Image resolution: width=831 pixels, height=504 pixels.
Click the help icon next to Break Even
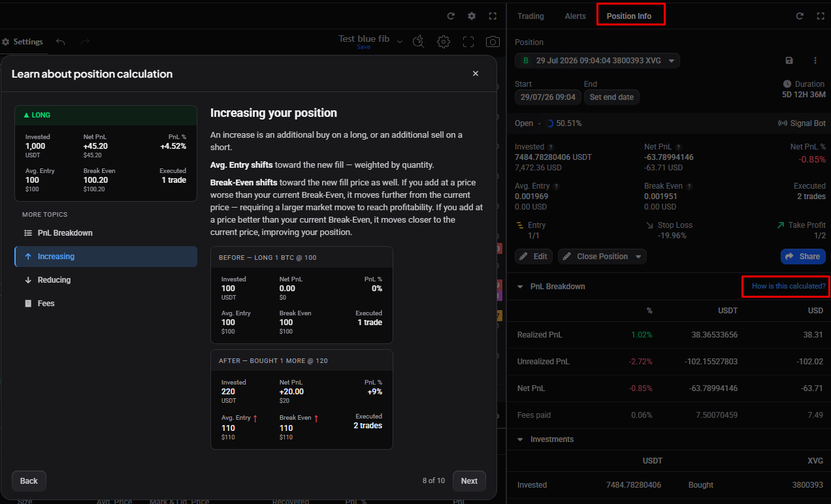click(689, 186)
